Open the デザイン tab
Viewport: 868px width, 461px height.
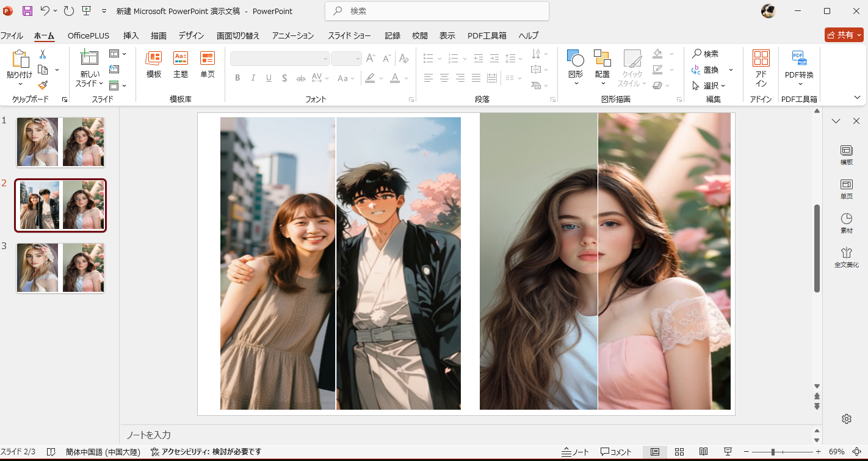(x=191, y=35)
